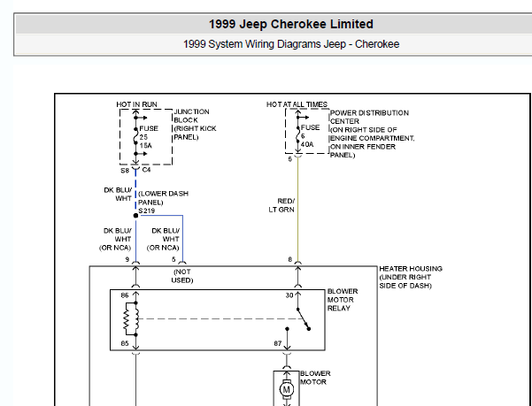Image resolution: width=532 pixels, height=406 pixels.
Task: Click pin '8' on the heater housing connector
Action: 290,259
